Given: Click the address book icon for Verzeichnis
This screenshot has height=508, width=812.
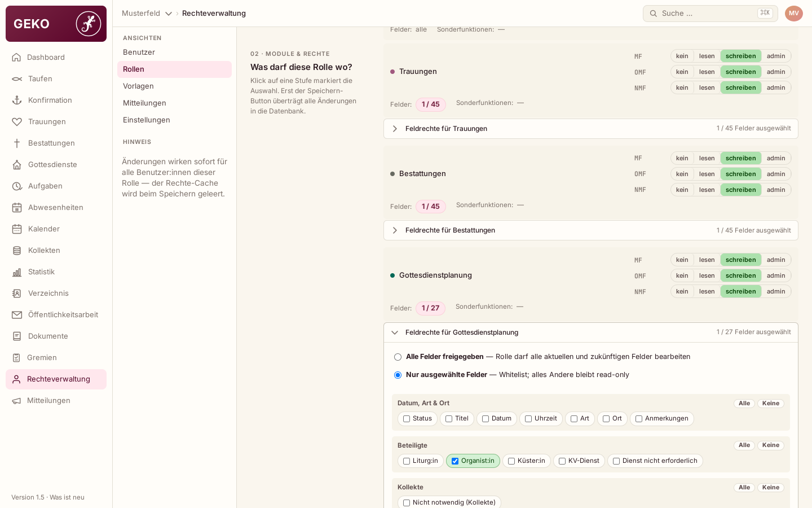Looking at the screenshot, I should pos(17,294).
